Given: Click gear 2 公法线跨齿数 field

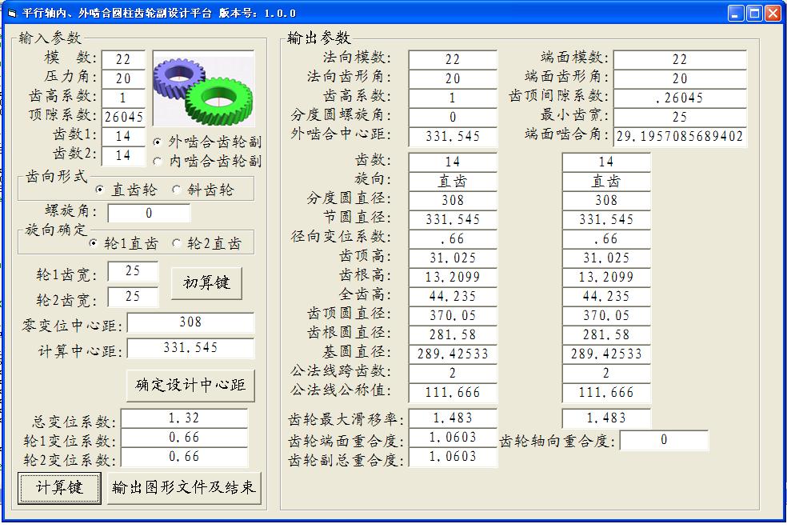Looking at the screenshot, I should click(606, 374).
